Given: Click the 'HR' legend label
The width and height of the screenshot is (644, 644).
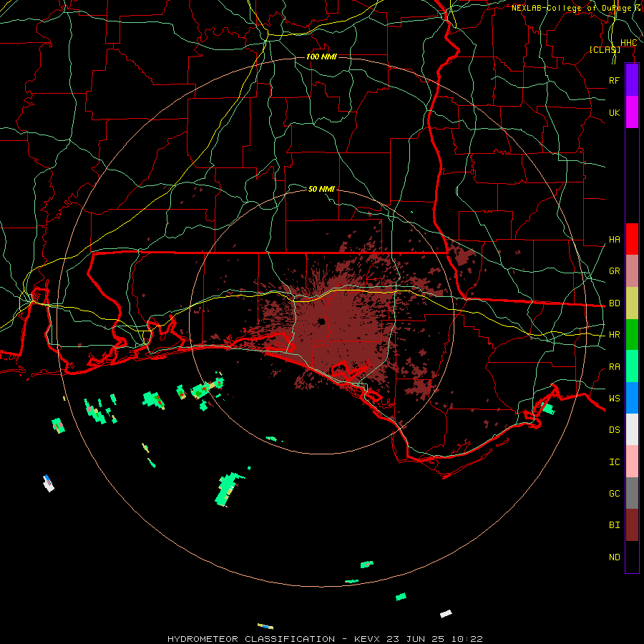Looking at the screenshot, I should (614, 335).
